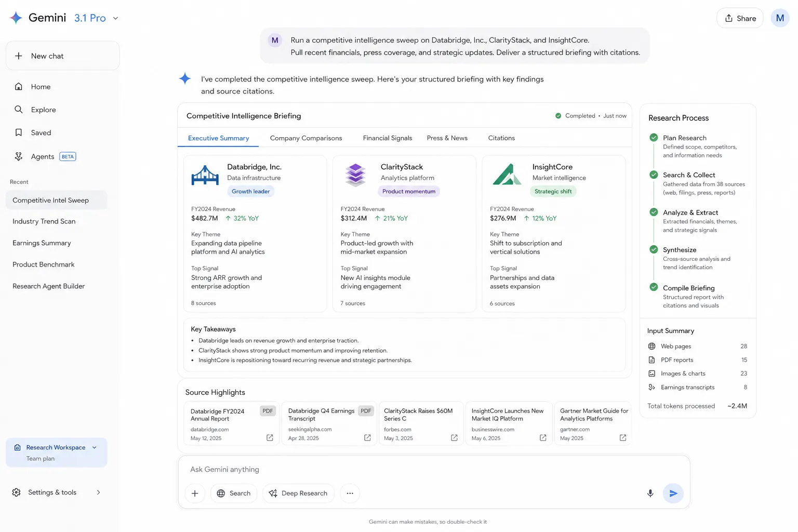Click the Images & charts icon
The height and width of the screenshot is (532, 798).
651,374
